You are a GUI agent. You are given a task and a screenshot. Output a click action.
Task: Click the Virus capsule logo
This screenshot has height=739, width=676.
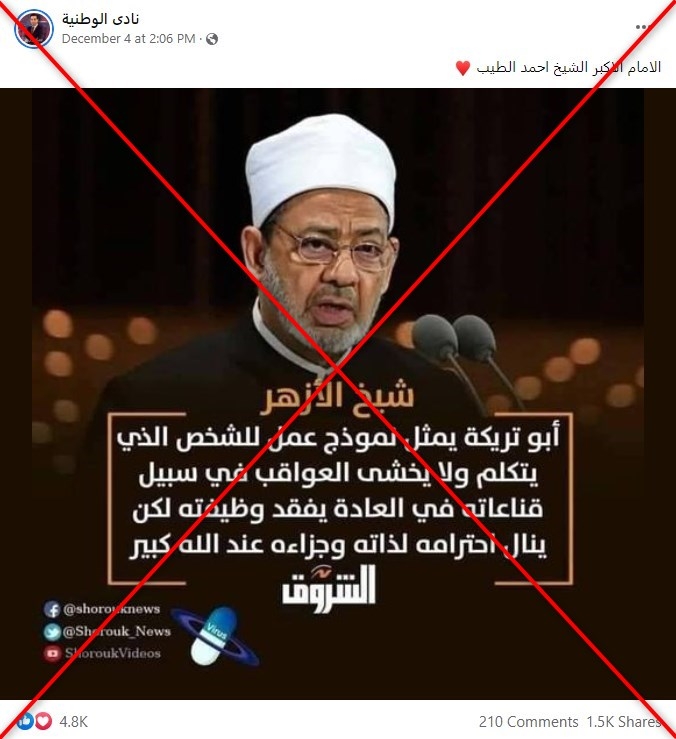tap(214, 635)
